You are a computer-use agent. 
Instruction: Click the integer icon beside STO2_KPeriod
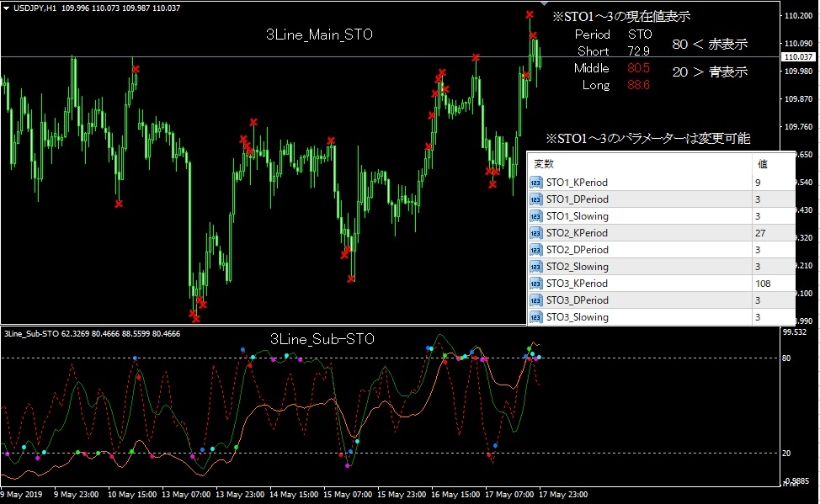pyautogui.click(x=535, y=233)
